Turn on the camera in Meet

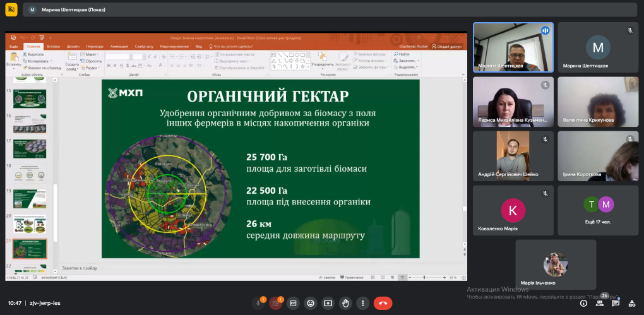tap(275, 303)
